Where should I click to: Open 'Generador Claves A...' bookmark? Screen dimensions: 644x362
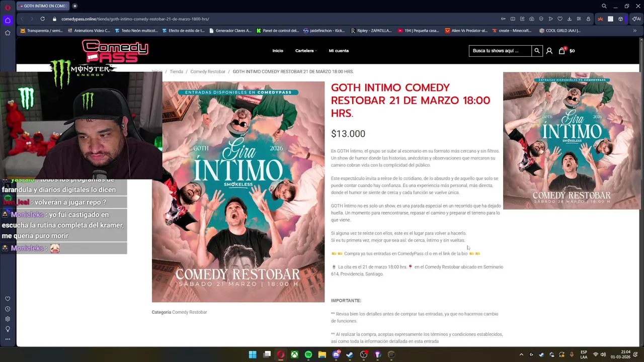click(230, 31)
